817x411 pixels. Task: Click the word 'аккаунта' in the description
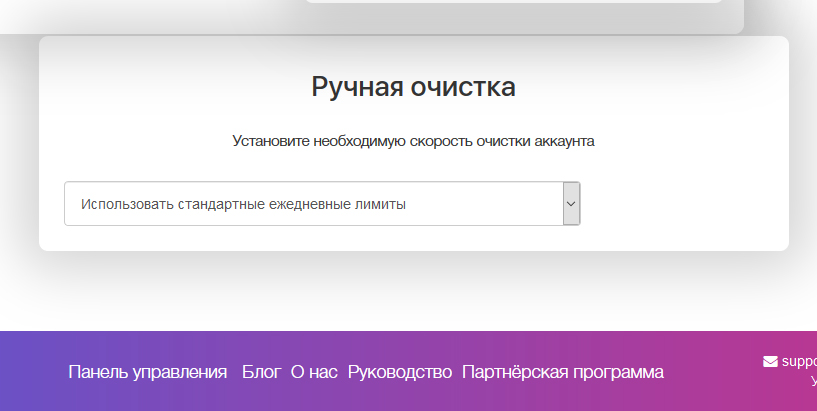tap(563, 141)
